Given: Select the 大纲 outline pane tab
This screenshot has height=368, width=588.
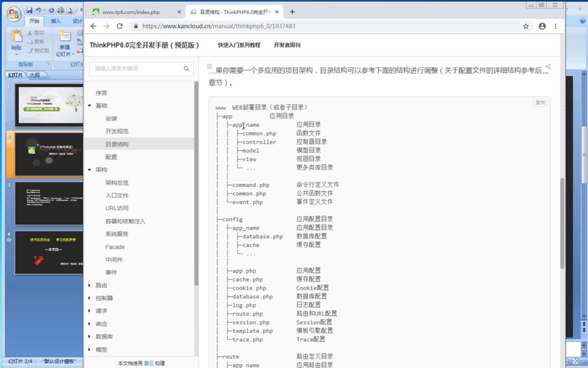Looking at the screenshot, I should pos(35,75).
